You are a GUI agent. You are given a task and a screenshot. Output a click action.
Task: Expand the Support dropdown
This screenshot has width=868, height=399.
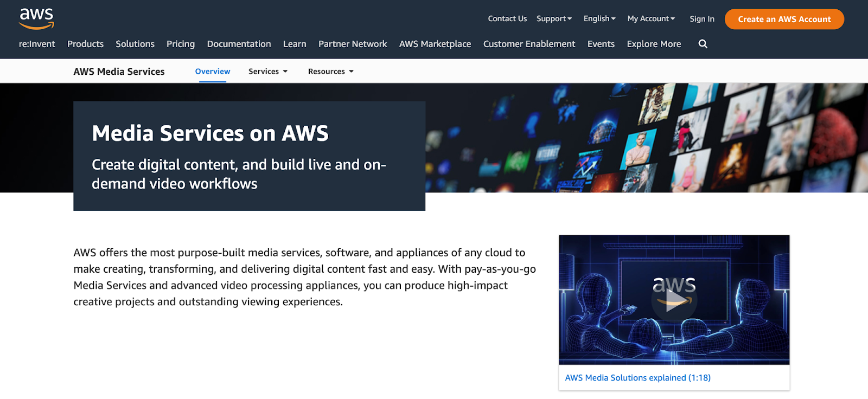pyautogui.click(x=554, y=18)
